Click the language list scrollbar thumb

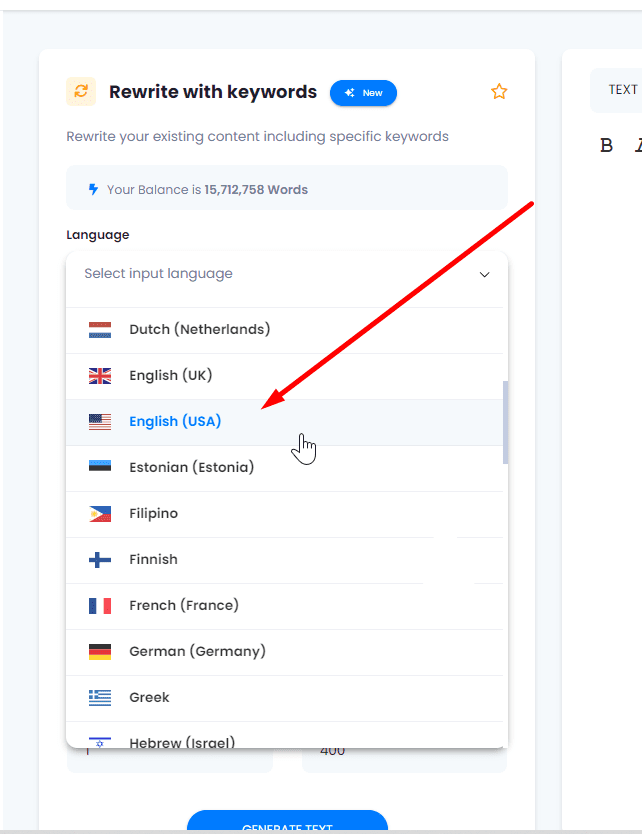pyautogui.click(x=505, y=421)
